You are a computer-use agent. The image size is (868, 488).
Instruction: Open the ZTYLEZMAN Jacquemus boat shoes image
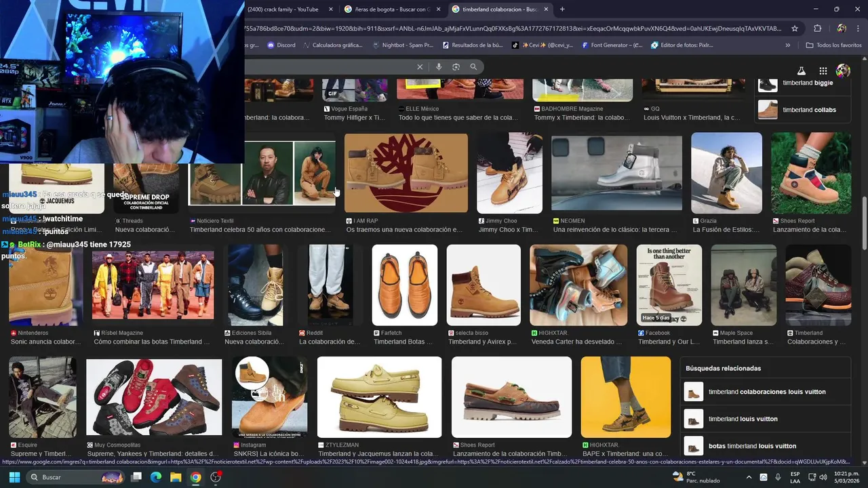click(x=380, y=397)
